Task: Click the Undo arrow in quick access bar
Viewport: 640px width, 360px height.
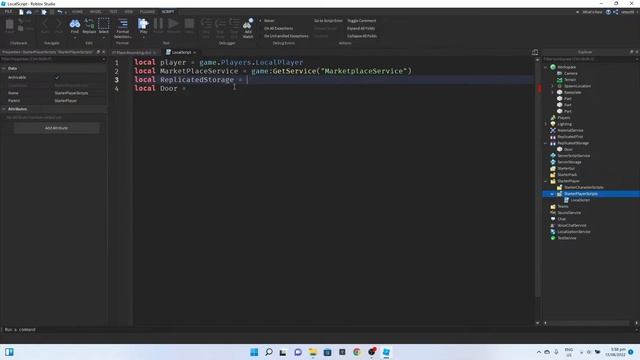Action: pyautogui.click(x=60, y=12)
